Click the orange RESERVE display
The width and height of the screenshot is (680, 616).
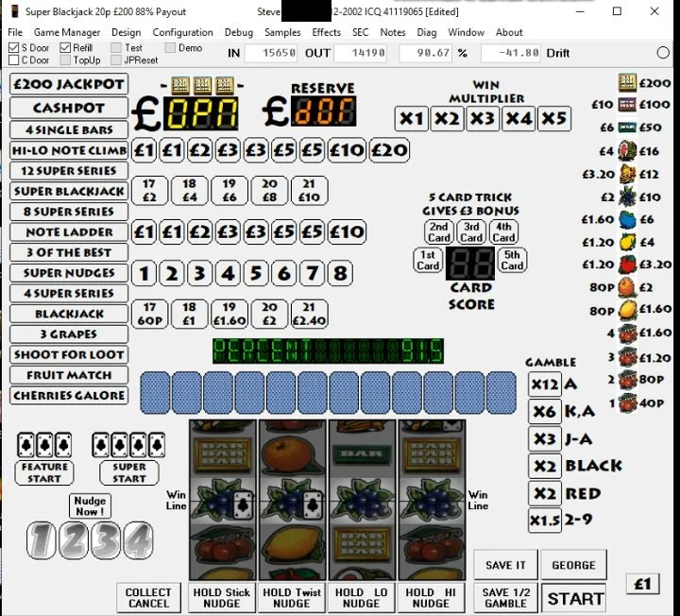point(324,111)
